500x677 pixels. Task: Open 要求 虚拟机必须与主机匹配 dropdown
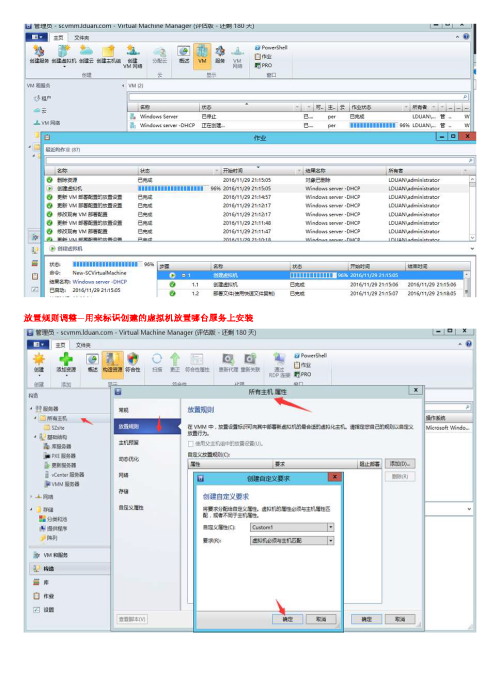331,541
